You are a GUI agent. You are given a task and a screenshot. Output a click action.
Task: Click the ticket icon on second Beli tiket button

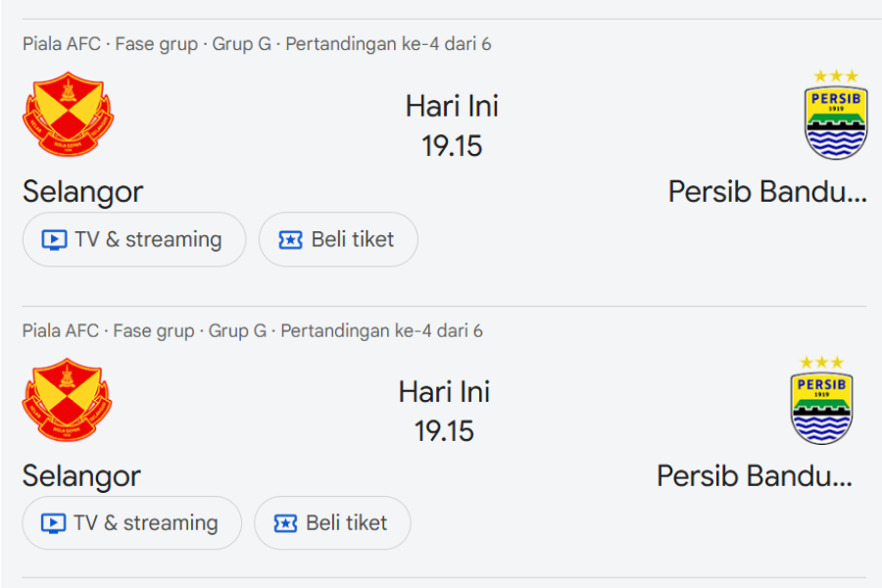pyautogui.click(x=283, y=523)
